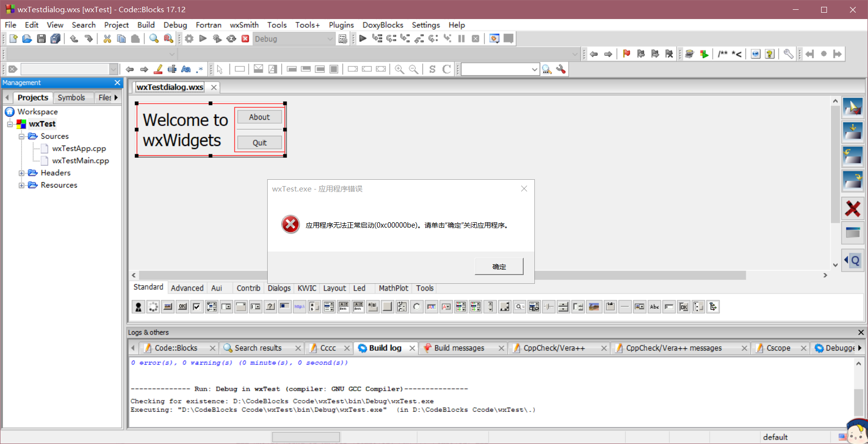This screenshot has height=444, width=868.
Task: Click the highlight marker pen icon
Action: pyautogui.click(x=158, y=69)
